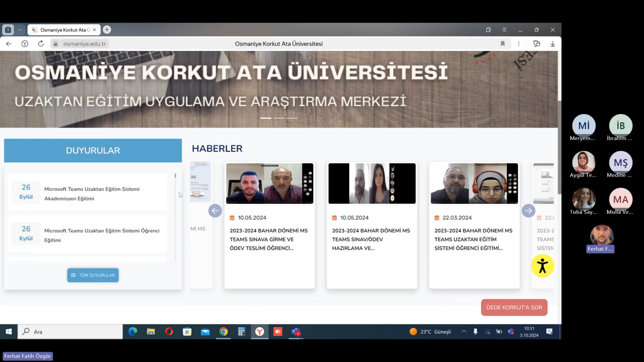This screenshot has height=362, width=644.
Task: Open news UZAKTAN EĞİTİM SİSTEMİ ÖĞRENCİ EĞİTİMİ
Action: [473, 239]
